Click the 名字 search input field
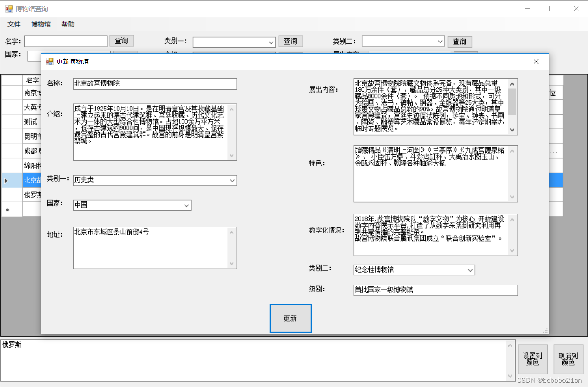This screenshot has height=387, width=588. click(66, 41)
